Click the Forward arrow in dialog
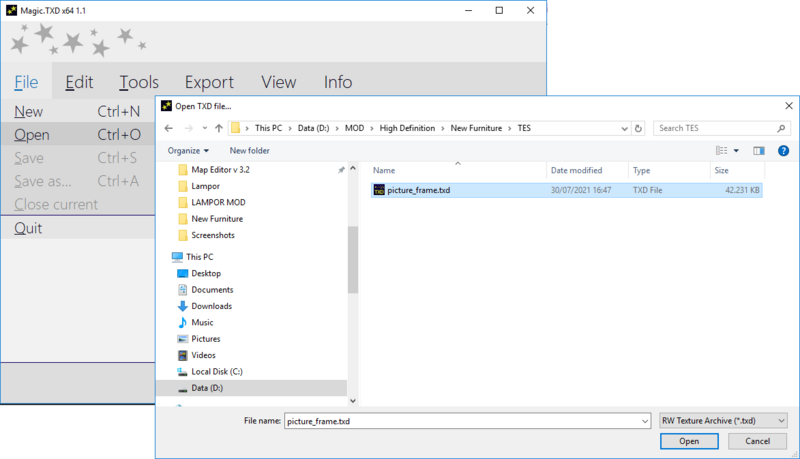 [x=188, y=128]
